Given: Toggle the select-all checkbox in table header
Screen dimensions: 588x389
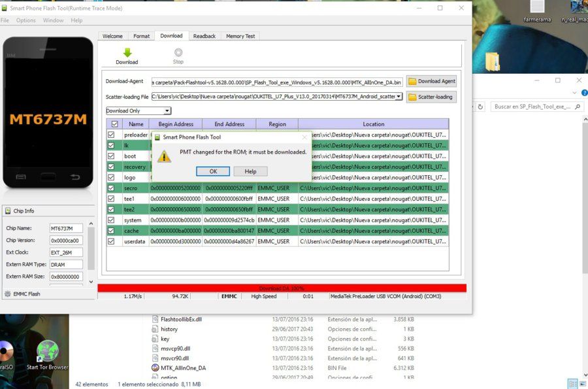Looking at the screenshot, I should pos(115,124).
